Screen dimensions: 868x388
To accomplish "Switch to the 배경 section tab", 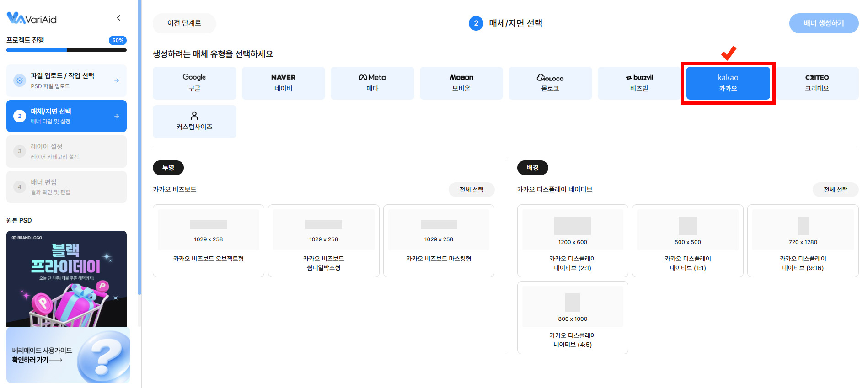I will (532, 168).
